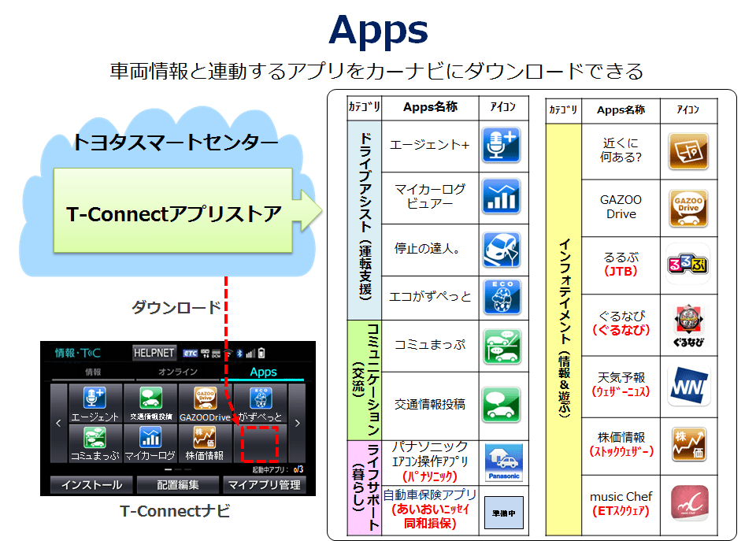Open マイカーログ app tile on navi screen
The height and width of the screenshot is (541, 756).
(151, 443)
